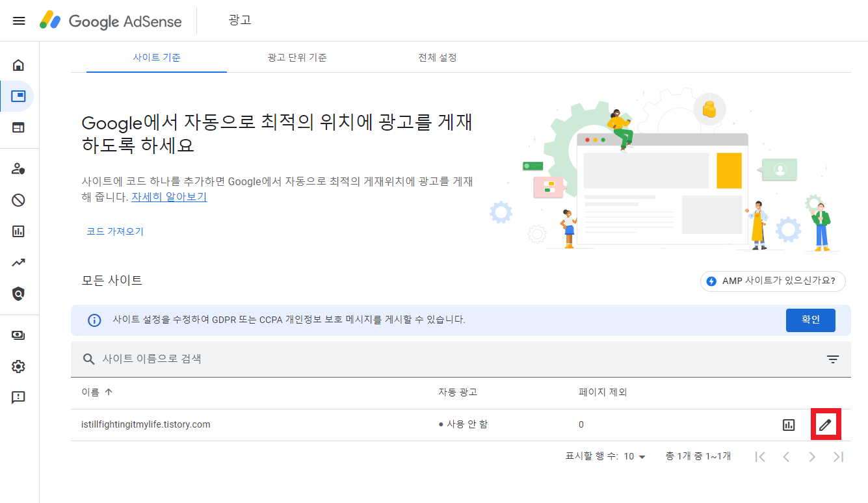The width and height of the screenshot is (868, 503).
Task: Focus the 사이트 이름으로 검색 field
Action: point(460,359)
